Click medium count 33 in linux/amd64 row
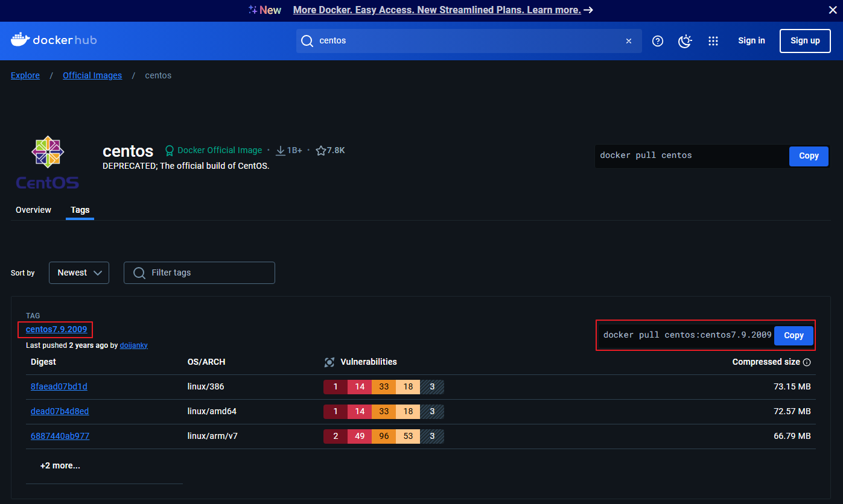Screen dimensions: 843x504 (384, 412)
